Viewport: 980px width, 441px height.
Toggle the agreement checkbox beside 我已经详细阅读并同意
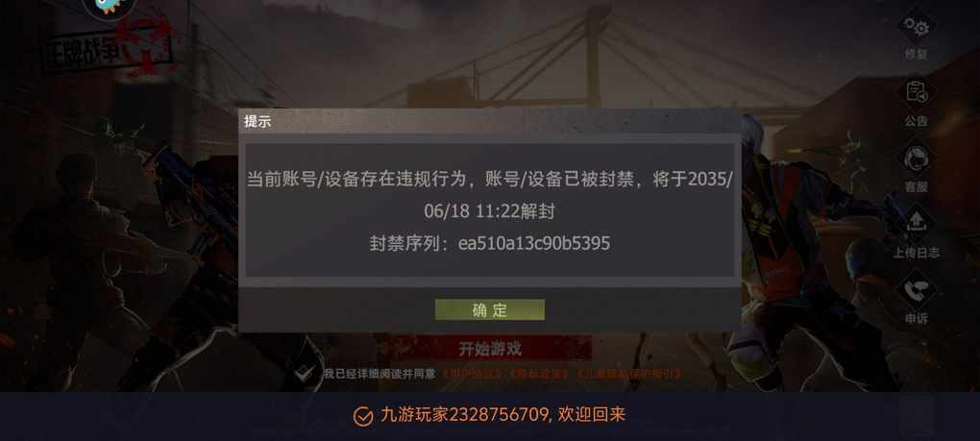click(x=305, y=374)
